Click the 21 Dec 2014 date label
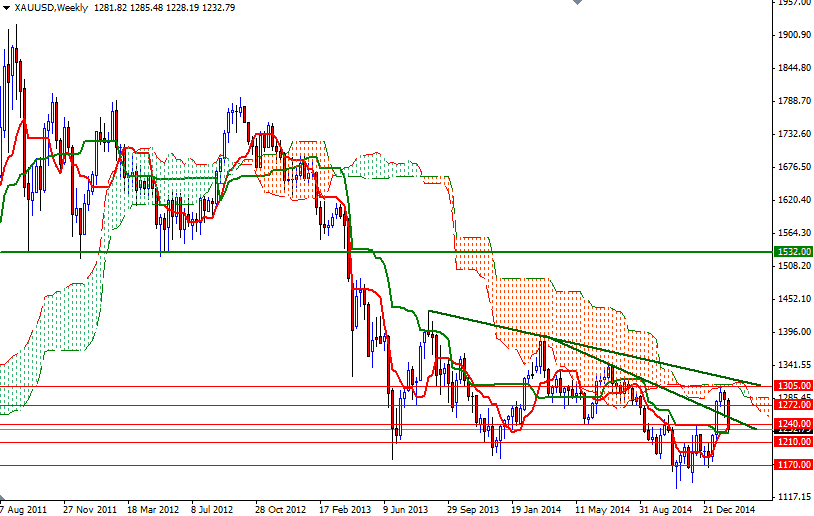 729,508
